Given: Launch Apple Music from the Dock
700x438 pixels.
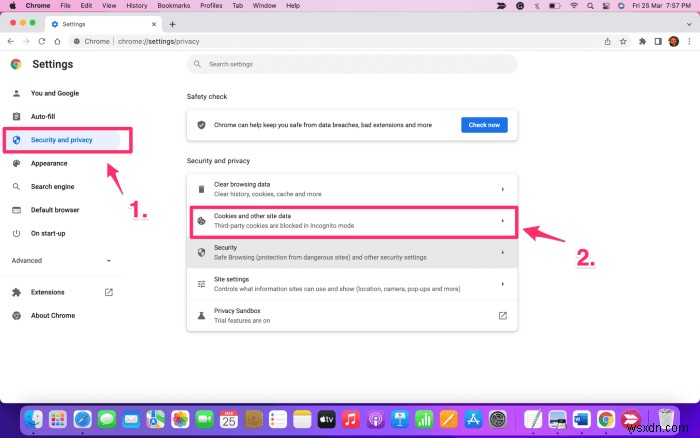Looking at the screenshot, I should [351, 419].
